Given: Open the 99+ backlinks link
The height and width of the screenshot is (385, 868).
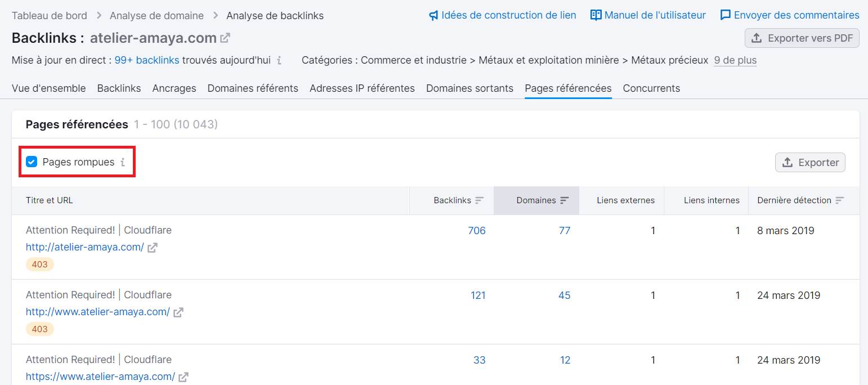Looking at the screenshot, I should tap(146, 60).
